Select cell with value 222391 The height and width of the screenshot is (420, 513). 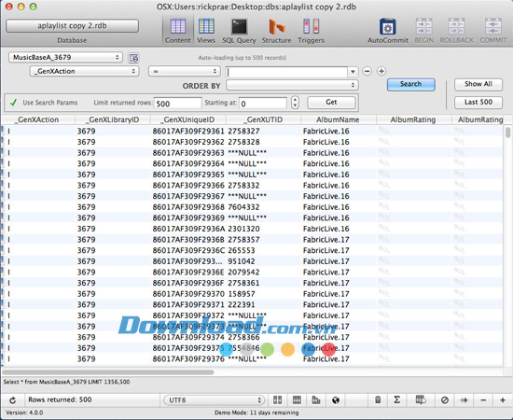[x=263, y=304]
